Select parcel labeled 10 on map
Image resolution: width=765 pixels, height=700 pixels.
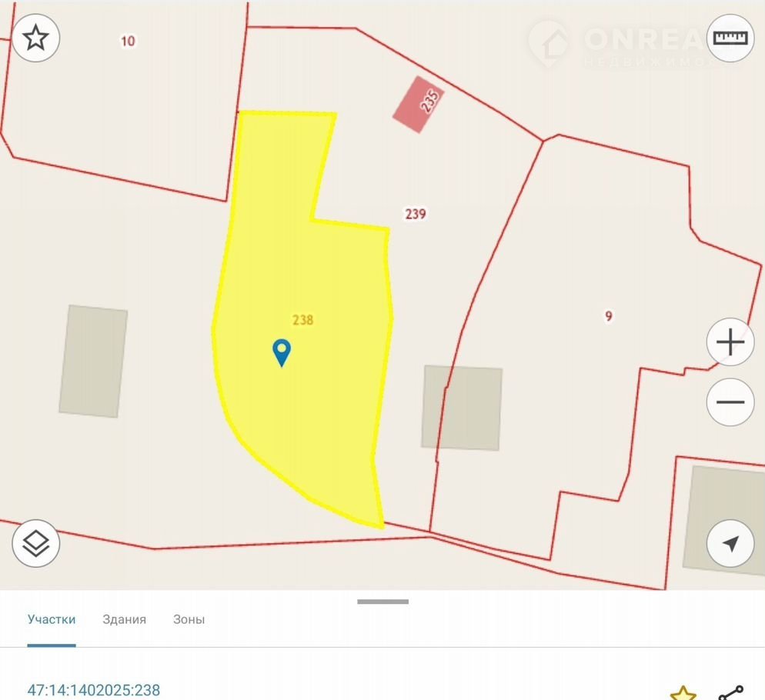(x=128, y=41)
